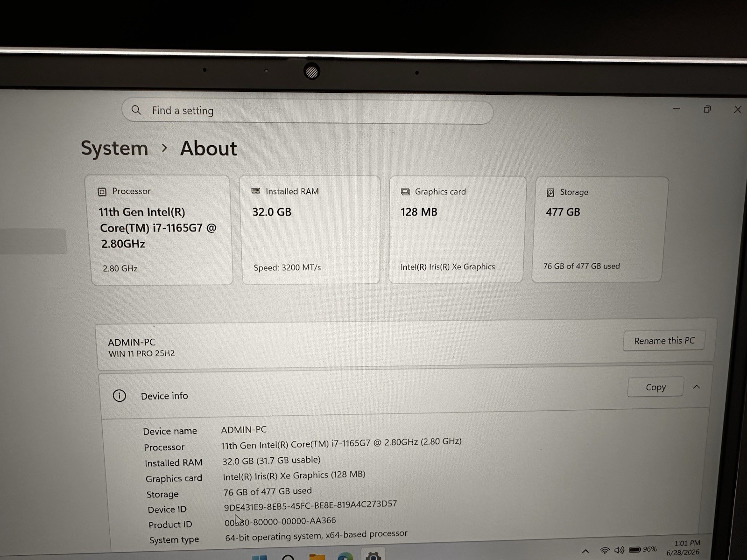The width and height of the screenshot is (747, 560).
Task: Copy the device info
Action: [x=655, y=387]
